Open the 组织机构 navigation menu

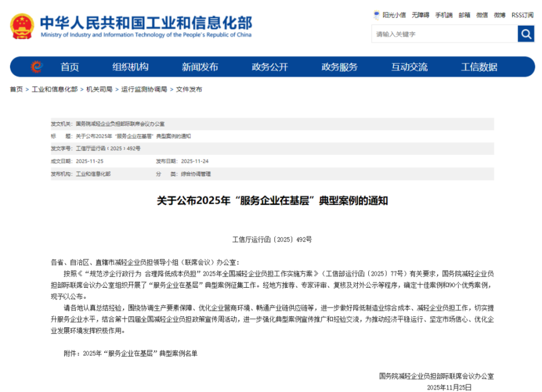132,66
